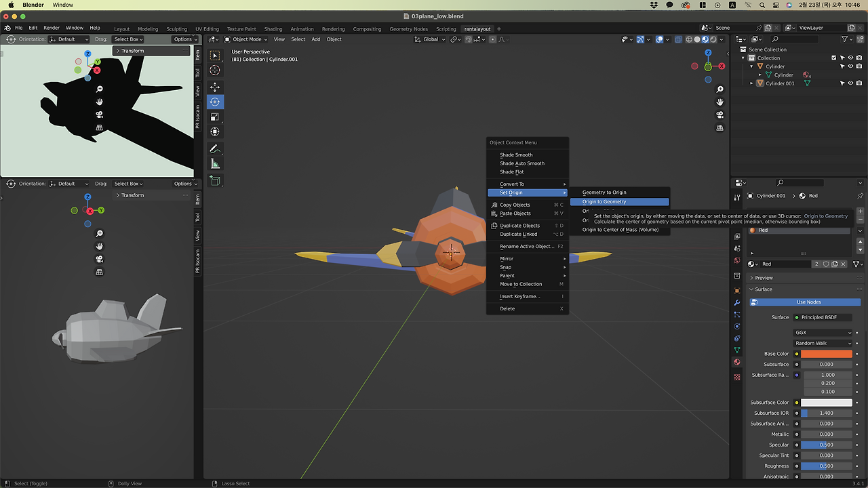Hide Cylinder.001 using its eye icon
Image resolution: width=868 pixels, height=488 pixels.
tap(850, 83)
